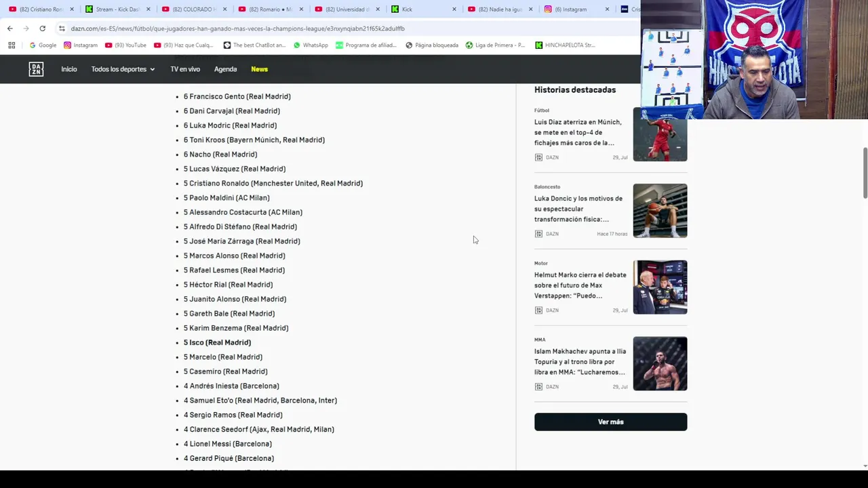Screen dimensions: 868x488
Task: Open 'Helmut Marko cierra el debate' story
Action: tap(580, 285)
